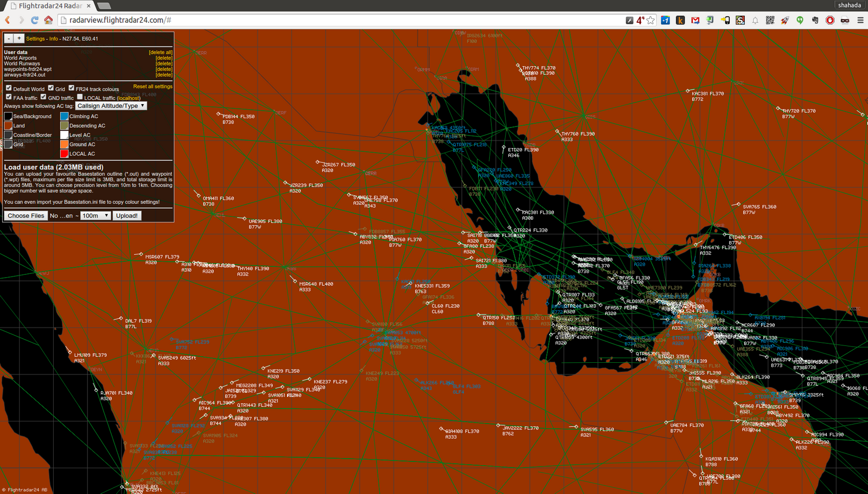The height and width of the screenshot is (494, 868).
Task: Delete airways-frdr24.out file
Action: [x=164, y=75]
